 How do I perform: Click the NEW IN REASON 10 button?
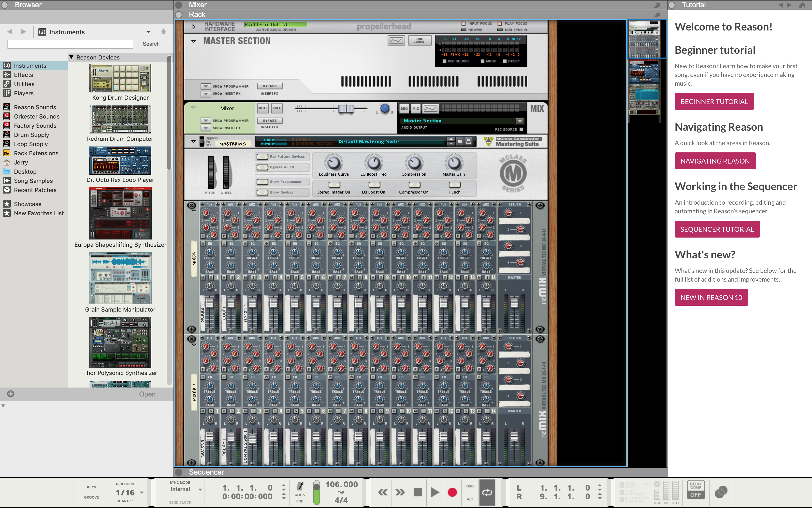pos(711,297)
